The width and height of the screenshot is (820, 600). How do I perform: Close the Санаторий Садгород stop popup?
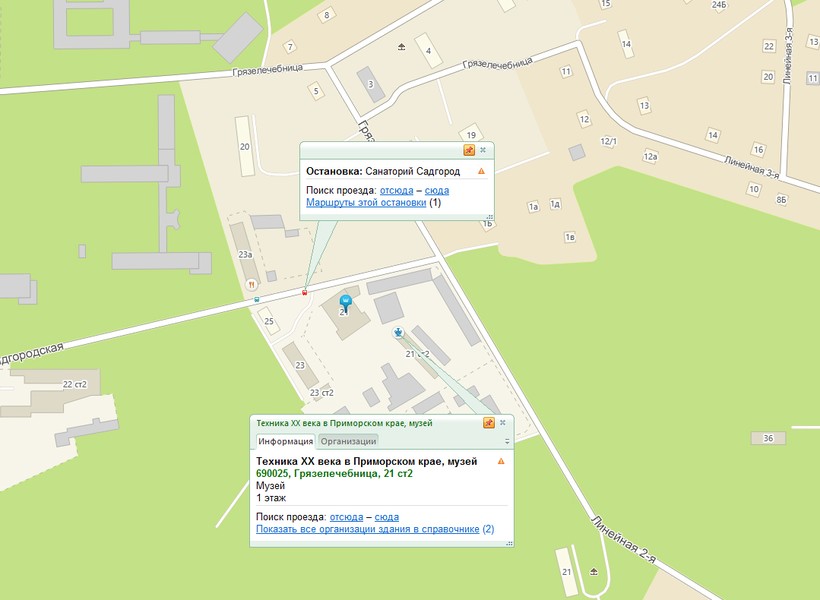click(x=483, y=150)
